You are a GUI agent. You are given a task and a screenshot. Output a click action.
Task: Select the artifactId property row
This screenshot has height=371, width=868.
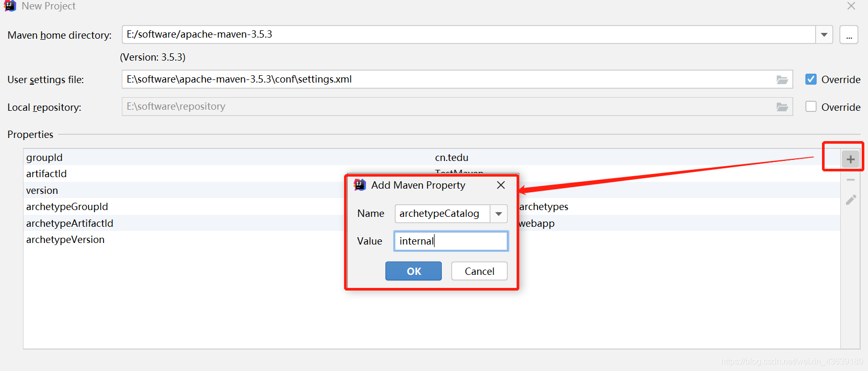[x=432, y=173]
